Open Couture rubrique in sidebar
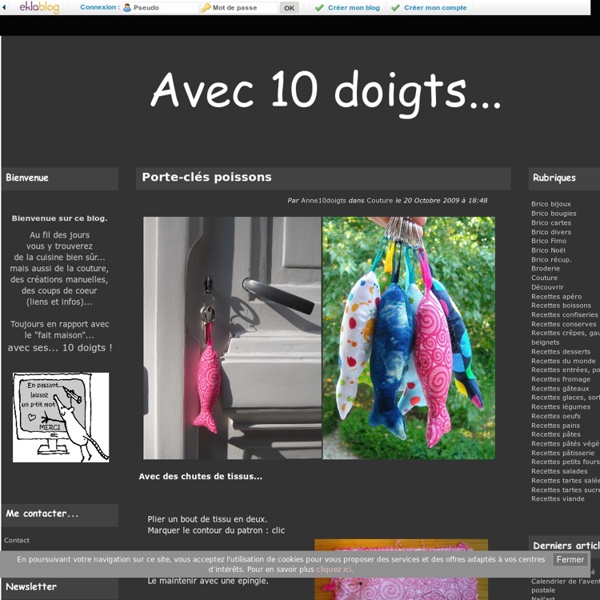The image size is (600, 600). (544, 277)
